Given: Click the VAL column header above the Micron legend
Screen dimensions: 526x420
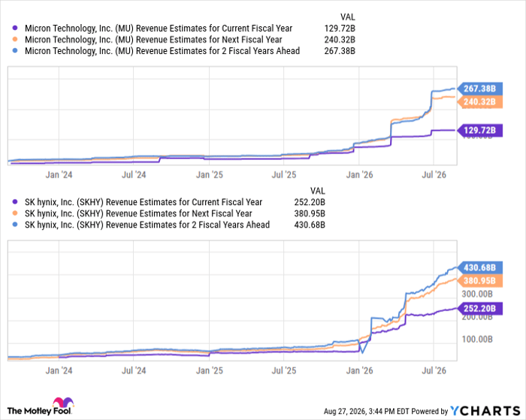Looking at the screenshot, I should click(347, 17).
